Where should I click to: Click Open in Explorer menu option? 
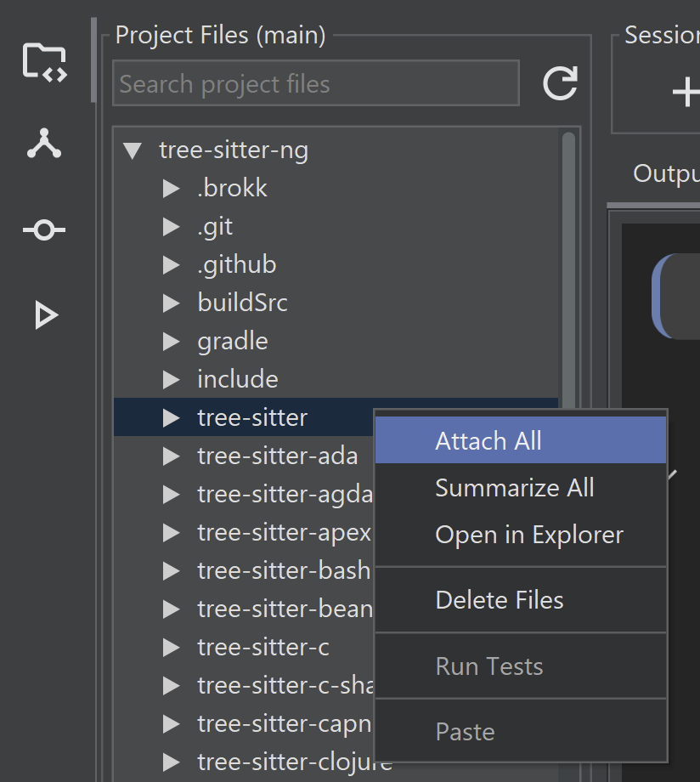pos(528,535)
